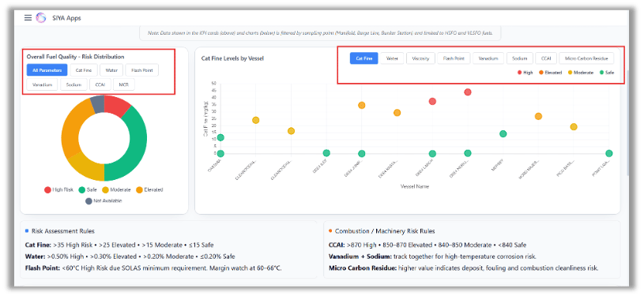This screenshot has height=296, width=644.
Task: Choose Sodium in the vessel chart filters
Action: click(x=520, y=58)
